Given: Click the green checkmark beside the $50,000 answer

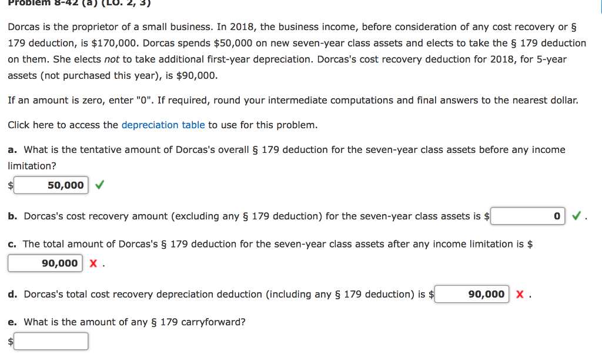Looking at the screenshot, I should click(99, 185).
